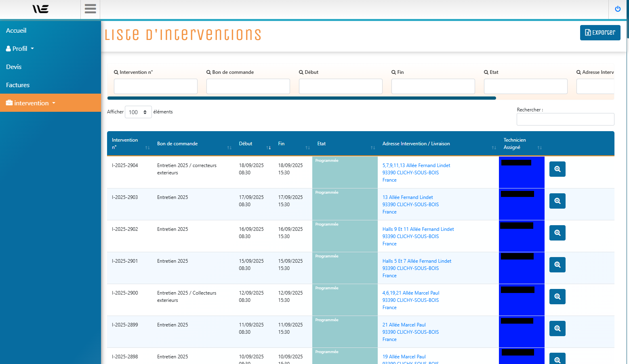Click the power logout icon

point(618,9)
